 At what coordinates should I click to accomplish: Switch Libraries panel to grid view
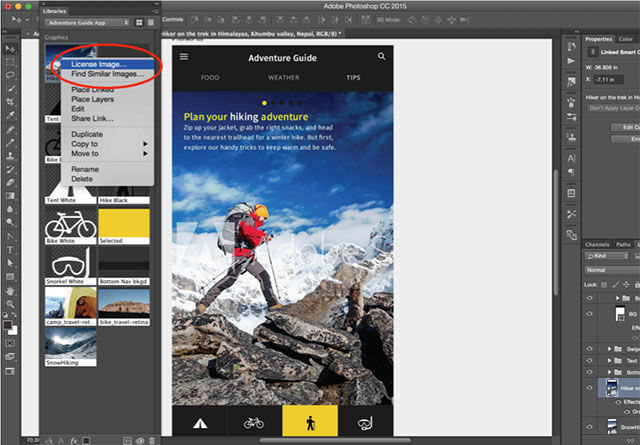coord(139,22)
